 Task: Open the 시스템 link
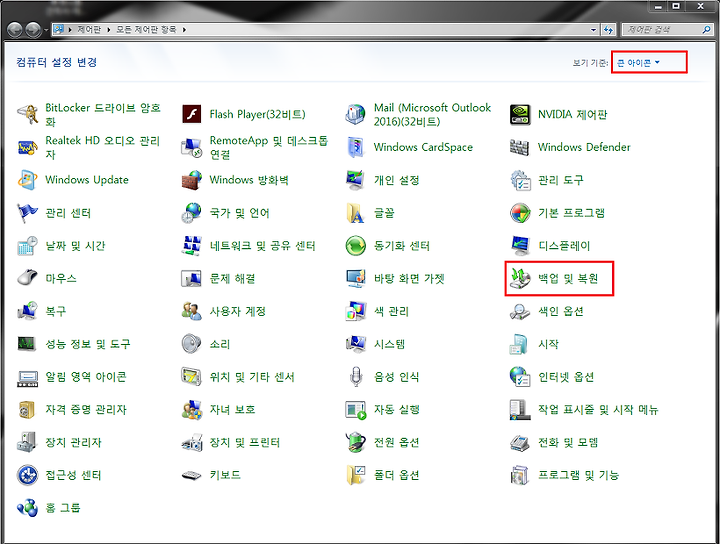[389, 344]
